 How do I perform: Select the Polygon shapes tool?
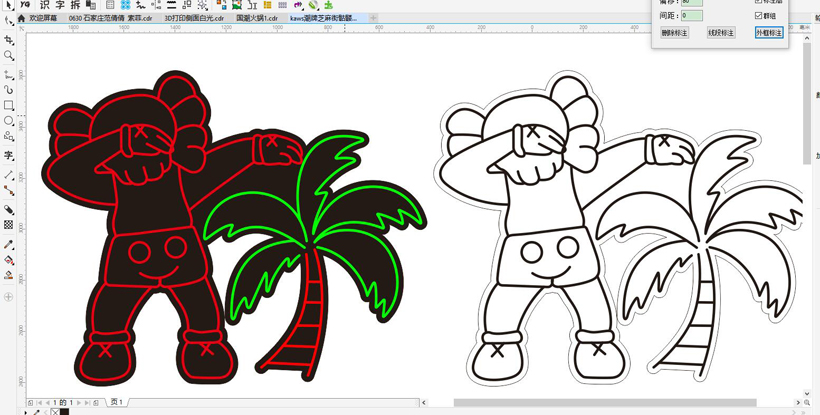pos(8,136)
